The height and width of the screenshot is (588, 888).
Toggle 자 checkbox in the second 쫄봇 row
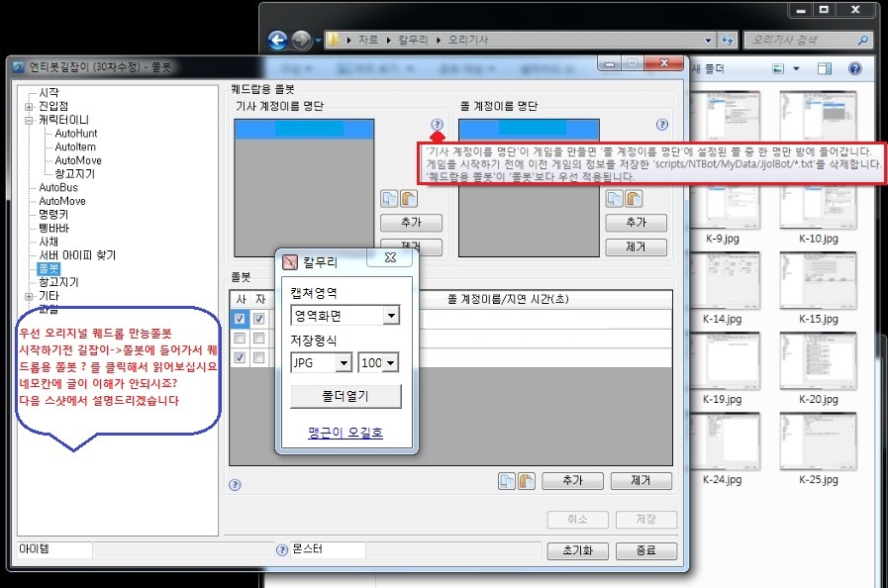(x=258, y=339)
